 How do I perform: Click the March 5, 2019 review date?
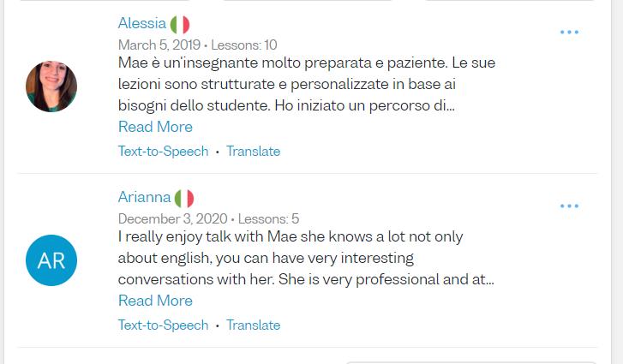point(159,45)
